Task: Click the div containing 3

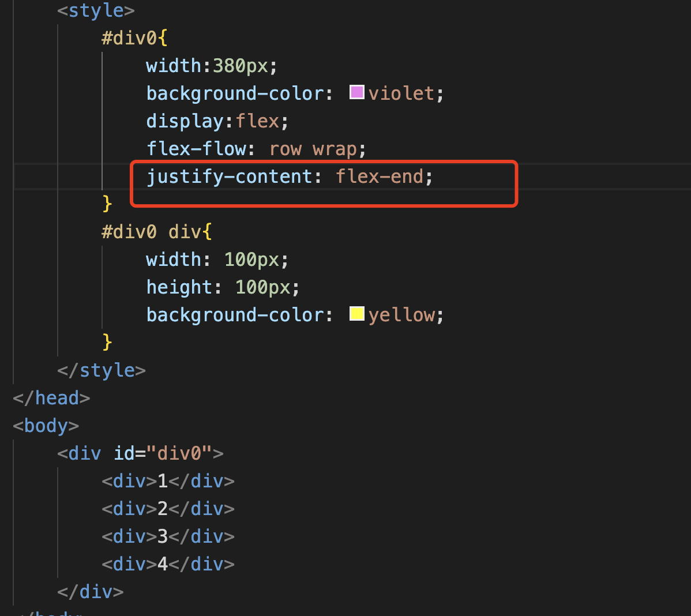Action: (x=168, y=536)
